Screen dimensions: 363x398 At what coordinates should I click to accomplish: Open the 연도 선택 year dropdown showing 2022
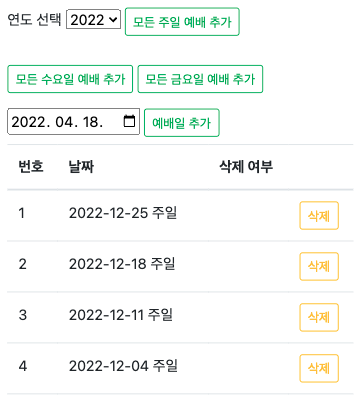[x=93, y=19]
